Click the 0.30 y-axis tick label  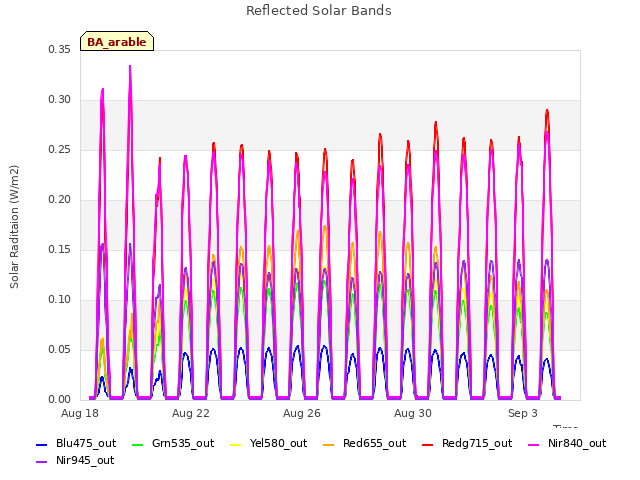(x=60, y=100)
